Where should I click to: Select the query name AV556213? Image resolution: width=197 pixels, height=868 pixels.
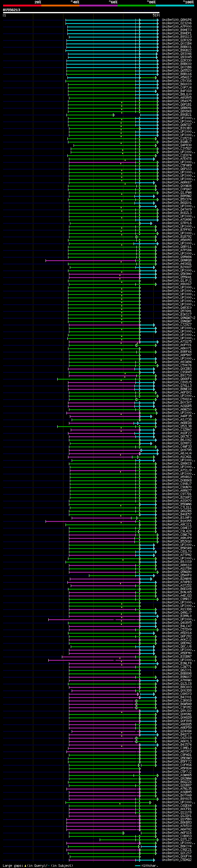(x=11, y=10)
